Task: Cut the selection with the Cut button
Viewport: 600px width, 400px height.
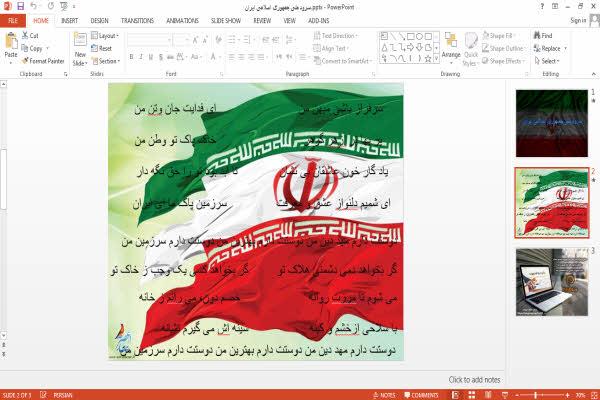Action: click(x=30, y=36)
